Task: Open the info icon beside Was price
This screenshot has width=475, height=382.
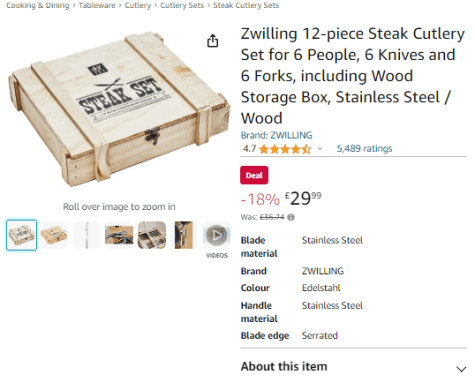Action: point(291,217)
